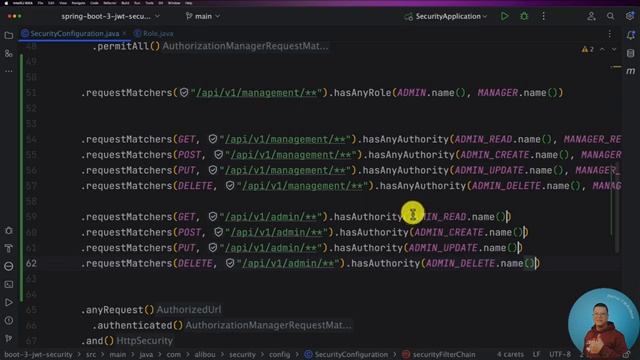The height and width of the screenshot is (360, 640).
Task: Open more run actions three-dot menu
Action: point(543,16)
